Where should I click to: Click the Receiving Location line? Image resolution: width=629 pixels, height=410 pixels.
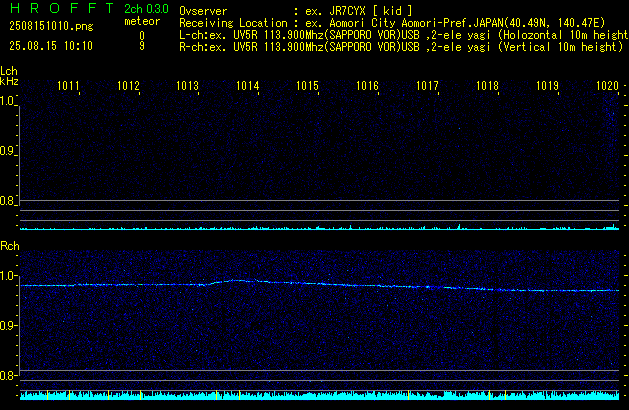click(392, 23)
